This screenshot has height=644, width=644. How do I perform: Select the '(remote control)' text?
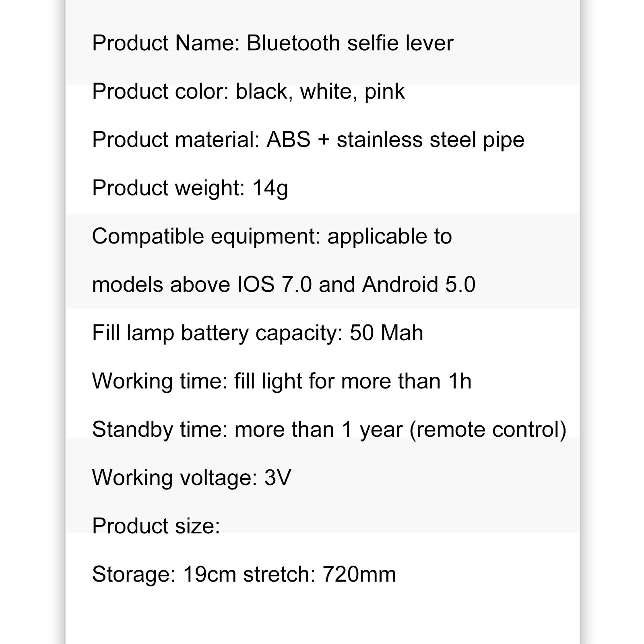pos(488,430)
